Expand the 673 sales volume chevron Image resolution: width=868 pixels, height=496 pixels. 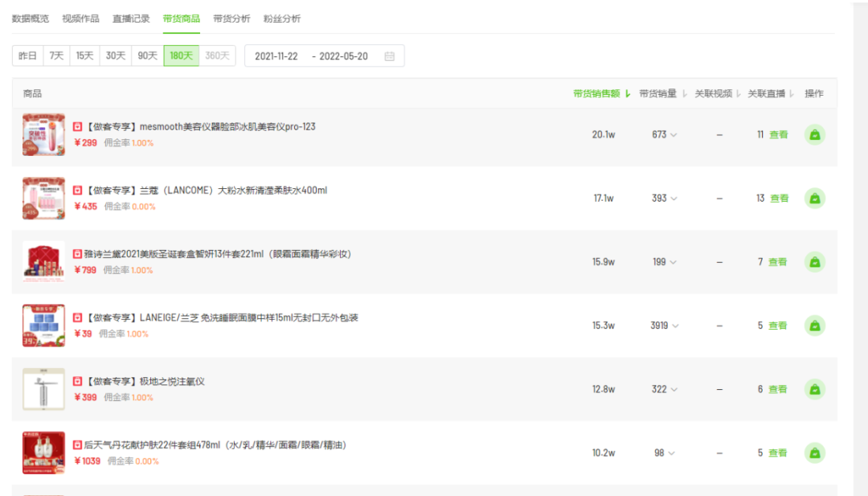tap(674, 135)
